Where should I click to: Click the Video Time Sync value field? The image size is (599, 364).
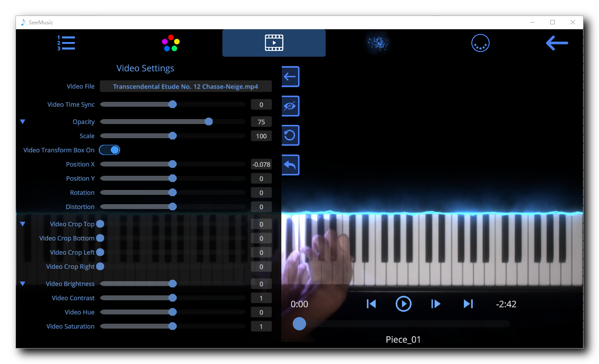tap(261, 105)
